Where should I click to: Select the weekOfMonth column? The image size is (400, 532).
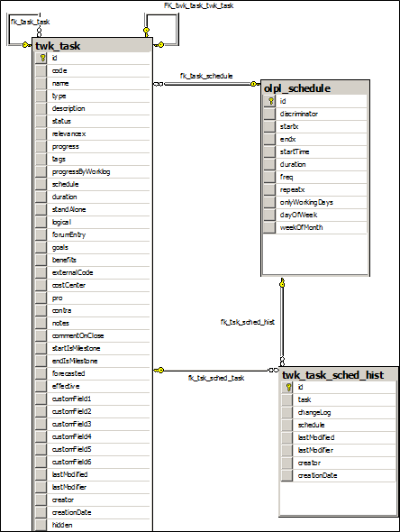[315, 227]
